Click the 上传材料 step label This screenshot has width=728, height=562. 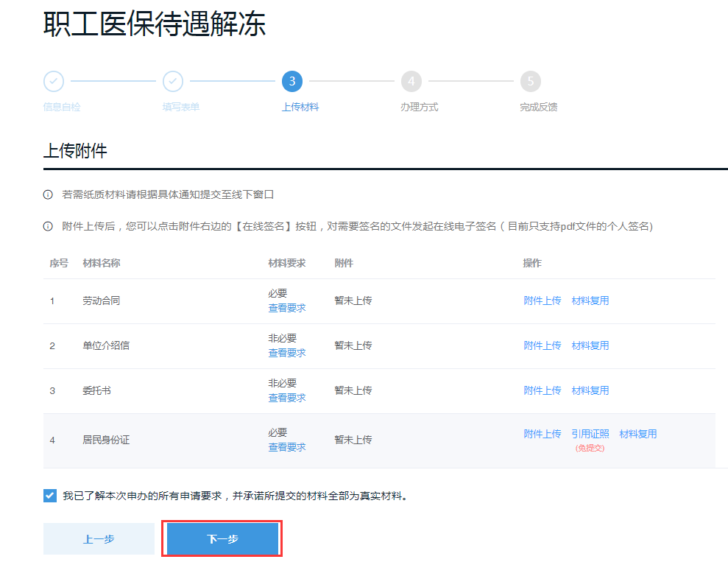300,108
